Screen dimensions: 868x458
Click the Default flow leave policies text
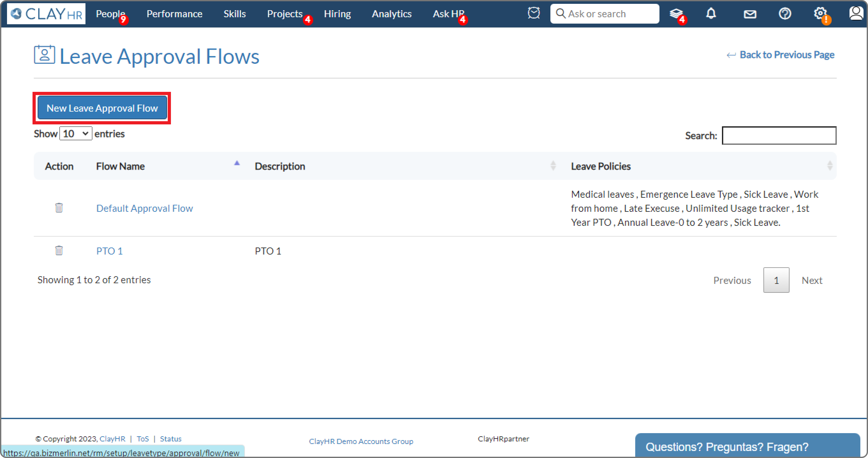coord(695,208)
